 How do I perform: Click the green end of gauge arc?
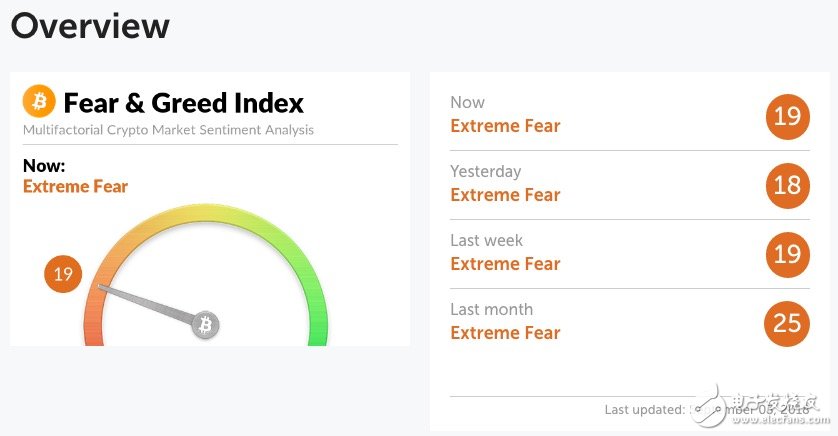(318, 330)
